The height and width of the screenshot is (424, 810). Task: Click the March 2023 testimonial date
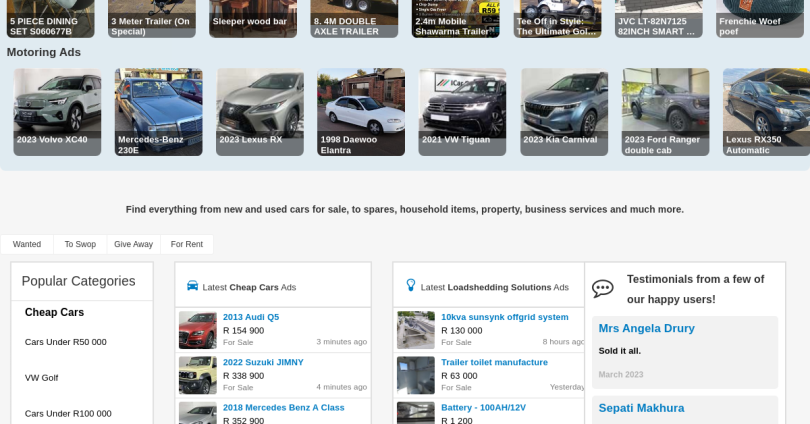click(621, 374)
